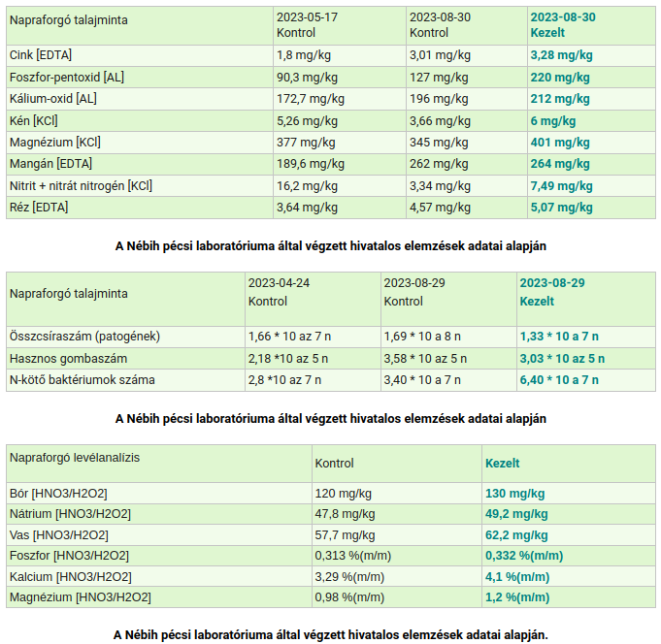Screen dimensions: 661x644
Task: Click the Kezelt header in the leaf analysis table
Action: (x=503, y=464)
